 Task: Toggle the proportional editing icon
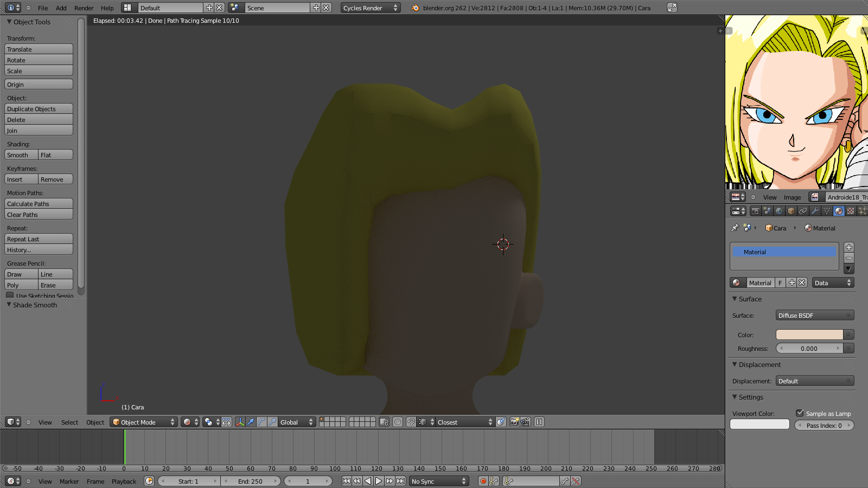pos(398,422)
